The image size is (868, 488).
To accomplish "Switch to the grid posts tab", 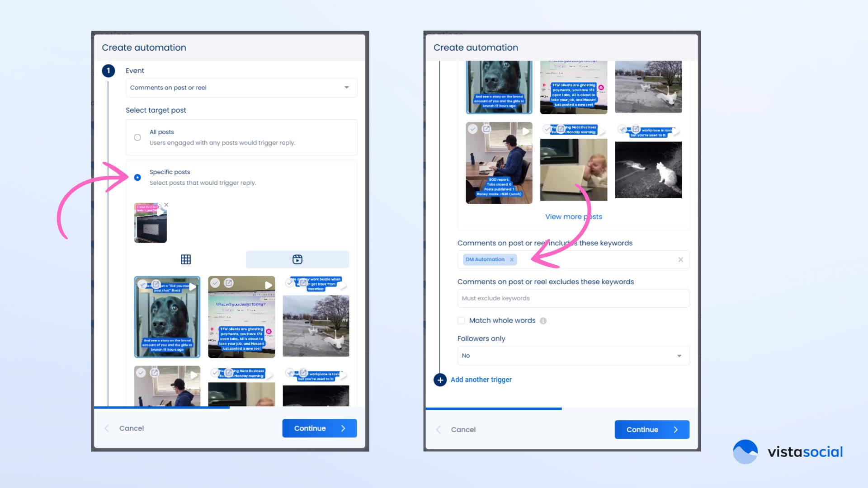I will pyautogui.click(x=185, y=259).
